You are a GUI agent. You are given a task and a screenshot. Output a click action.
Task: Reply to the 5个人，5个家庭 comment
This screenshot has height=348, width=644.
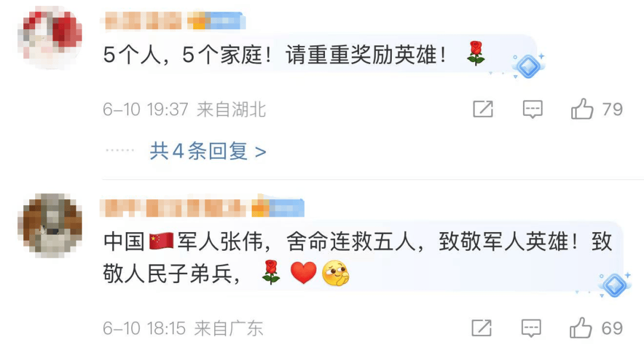click(532, 109)
